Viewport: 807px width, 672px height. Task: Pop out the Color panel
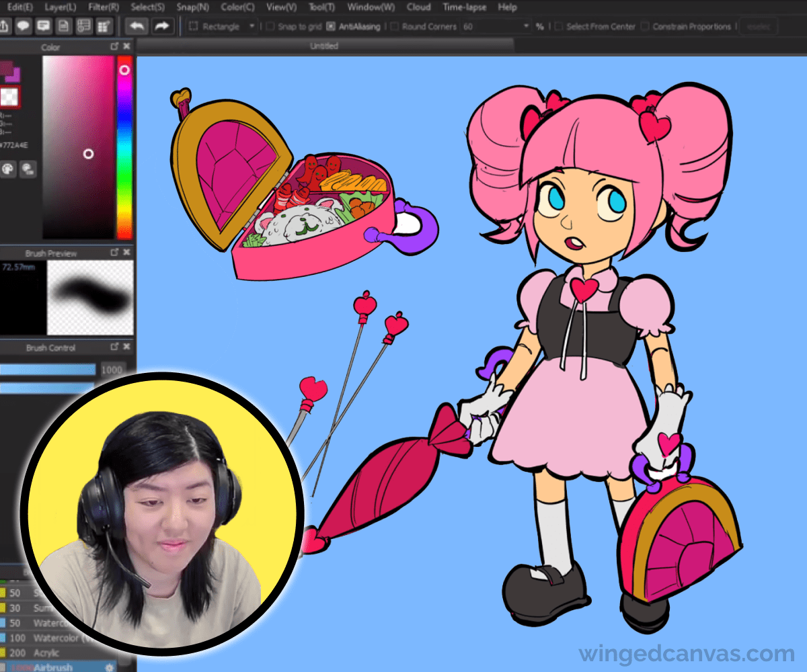click(x=114, y=46)
